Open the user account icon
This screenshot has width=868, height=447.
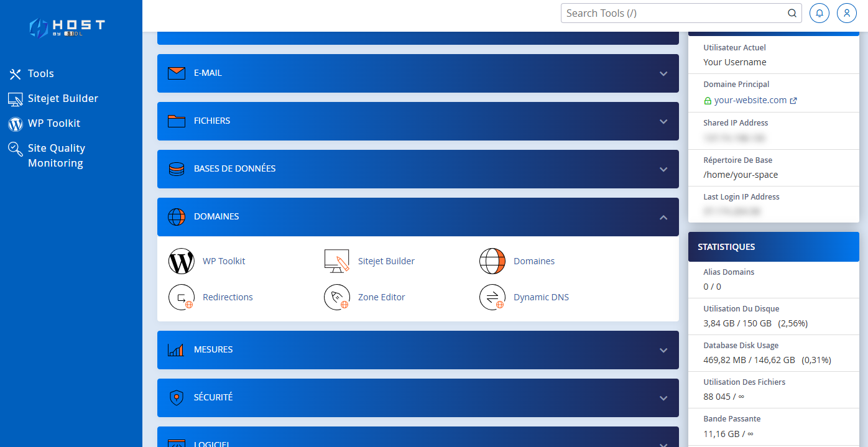point(847,13)
